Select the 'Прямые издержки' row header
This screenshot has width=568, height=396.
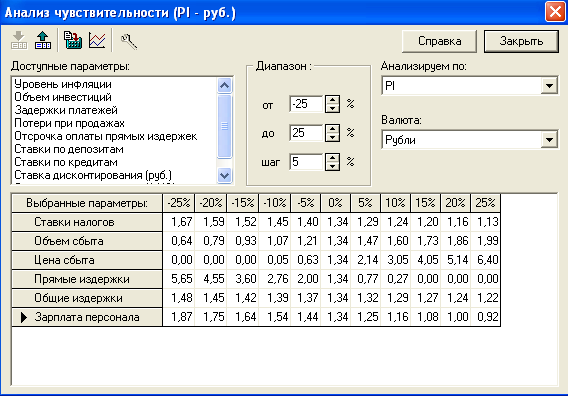[x=87, y=279]
